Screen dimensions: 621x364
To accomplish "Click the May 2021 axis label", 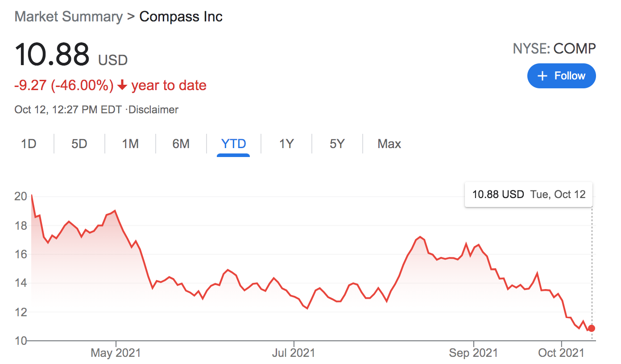I will (116, 353).
